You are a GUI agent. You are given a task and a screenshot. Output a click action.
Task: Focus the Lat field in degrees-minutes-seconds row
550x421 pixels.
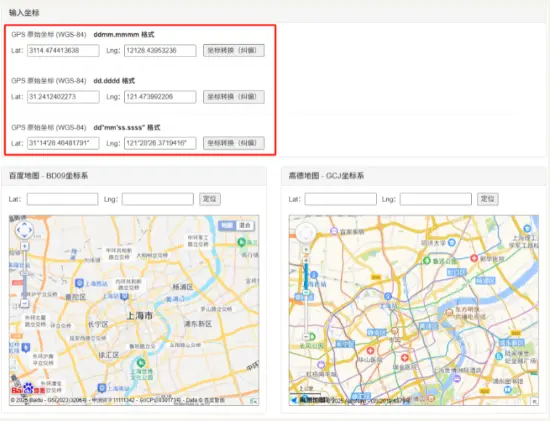[x=63, y=143]
